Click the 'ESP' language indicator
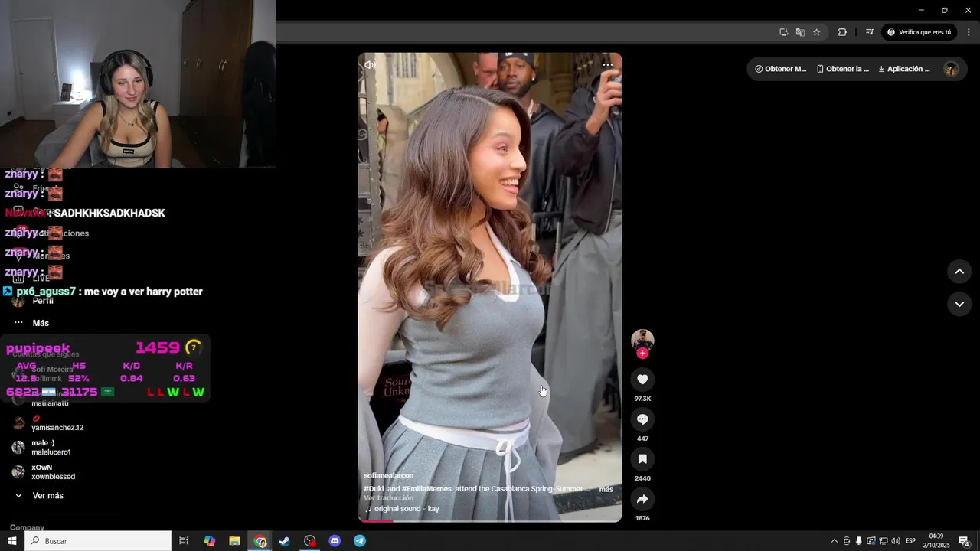This screenshot has height=551, width=980. 911,541
